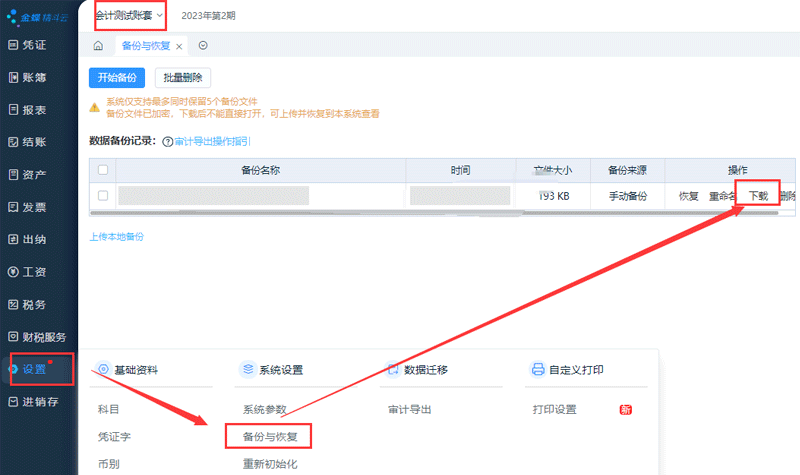Close the 备份与恢复 tab
This screenshot has width=800, height=475.
(179, 46)
